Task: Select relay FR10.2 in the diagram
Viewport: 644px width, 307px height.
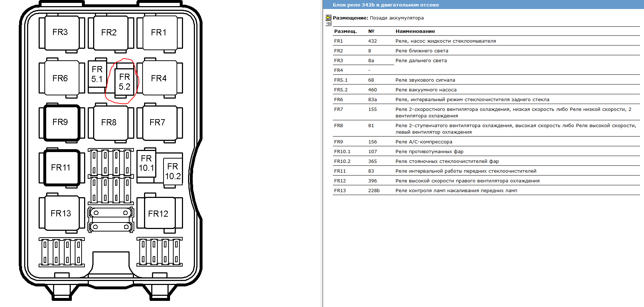Action: (173, 171)
